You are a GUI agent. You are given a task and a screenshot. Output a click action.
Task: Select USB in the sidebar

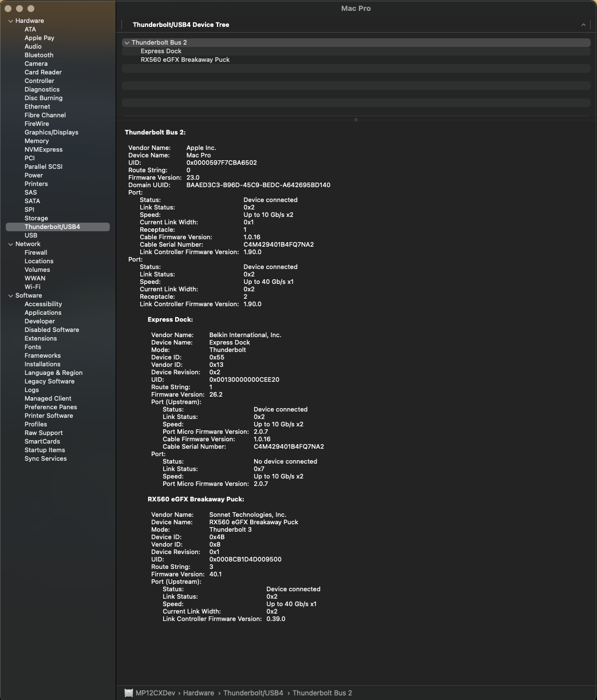point(31,235)
